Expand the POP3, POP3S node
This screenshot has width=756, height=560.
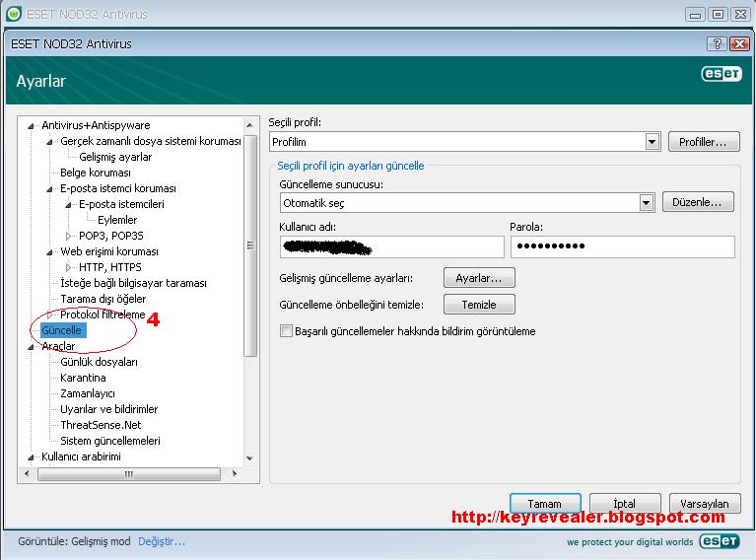[68, 236]
